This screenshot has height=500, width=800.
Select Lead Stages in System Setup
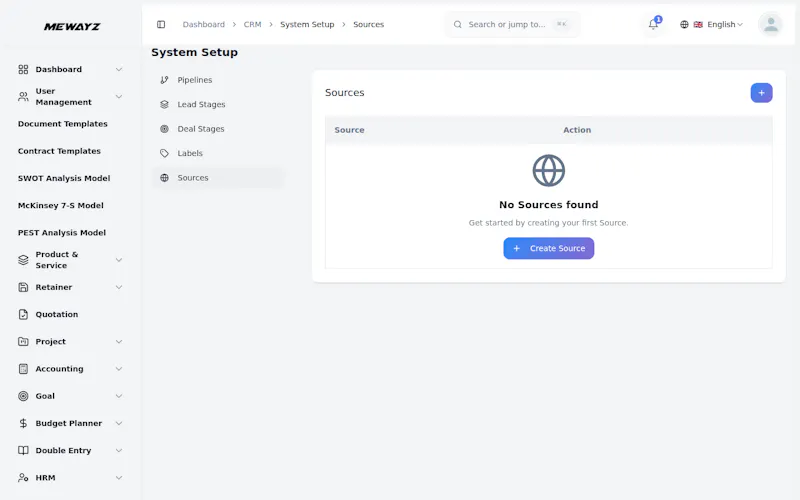(x=217, y=105)
